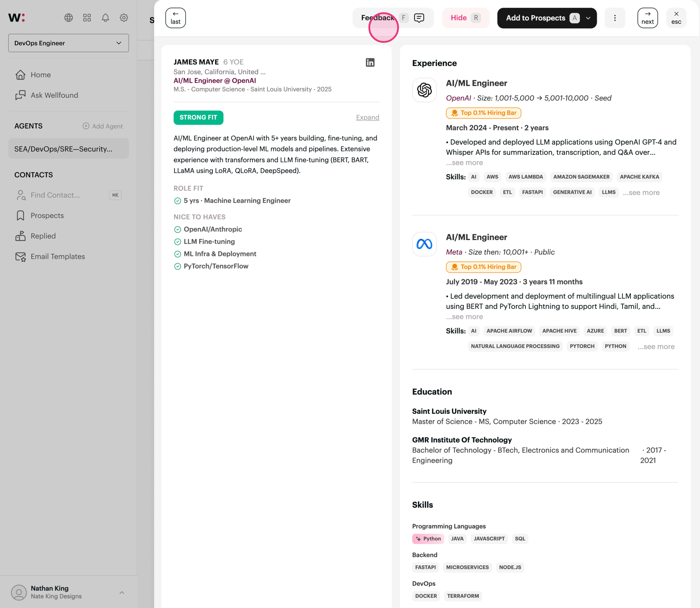
Task: Click the GENERATIVE AI skill tag
Action: tap(572, 192)
